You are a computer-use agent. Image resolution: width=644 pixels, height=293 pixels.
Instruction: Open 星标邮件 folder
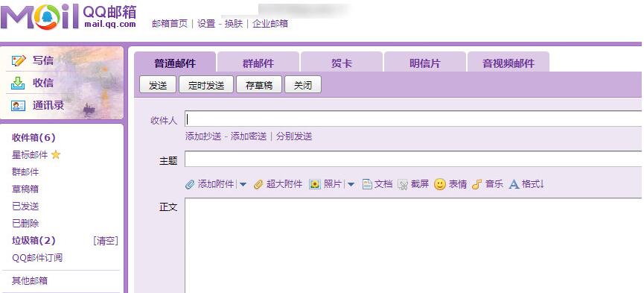[x=30, y=155]
